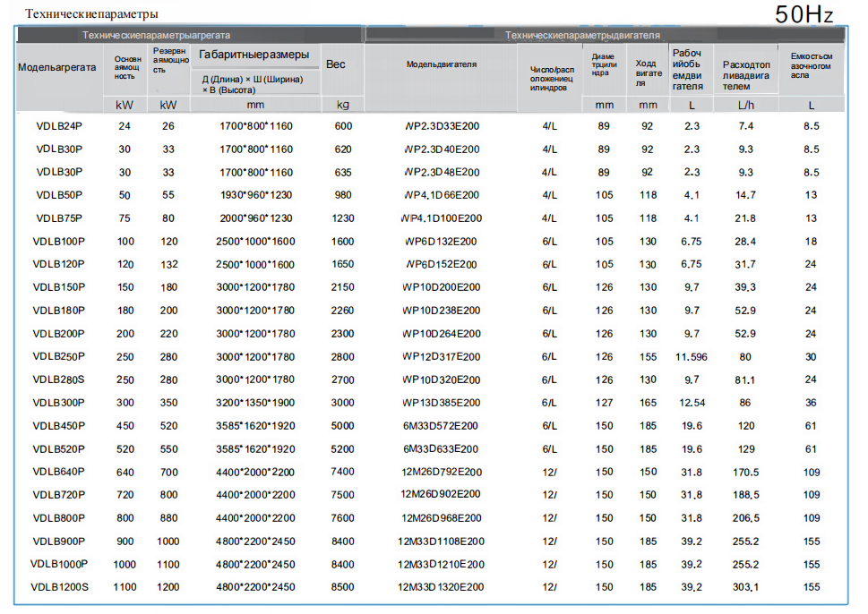Screen dimensions: 868x614
Task: Click fuel consumption value "303.1"
Action: [745, 587]
